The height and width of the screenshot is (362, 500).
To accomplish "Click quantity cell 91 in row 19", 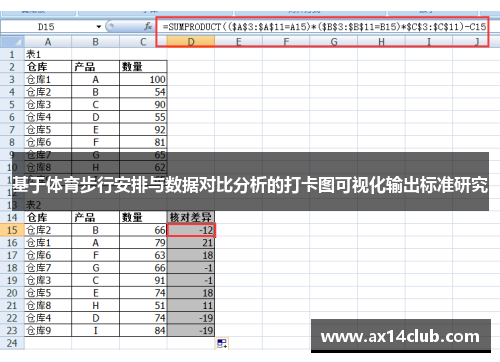I will coord(143,280).
